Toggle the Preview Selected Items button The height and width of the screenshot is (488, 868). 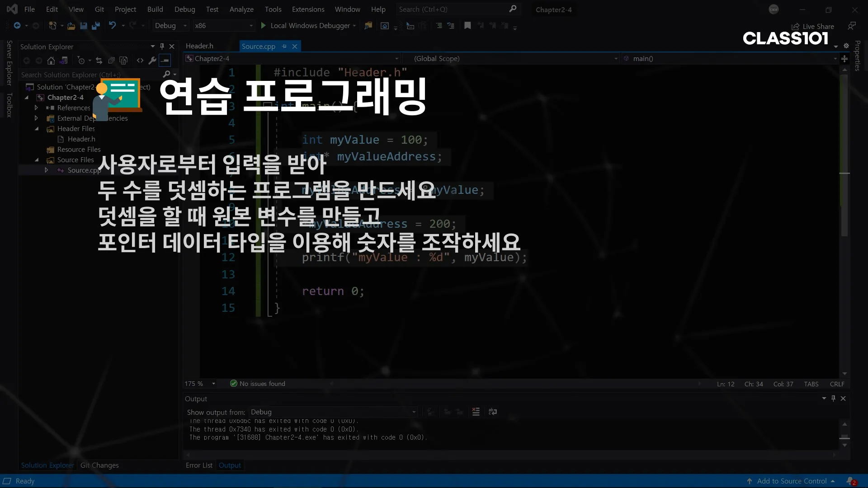tap(165, 61)
